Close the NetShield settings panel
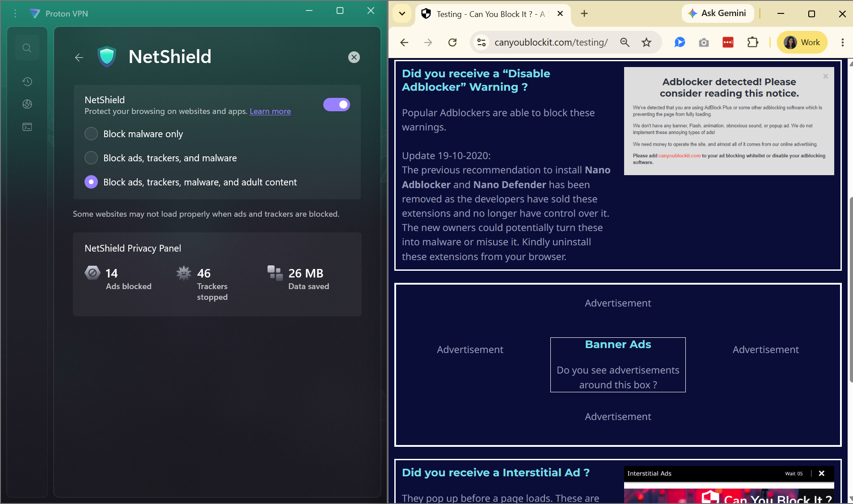This screenshot has height=504, width=853. (354, 57)
